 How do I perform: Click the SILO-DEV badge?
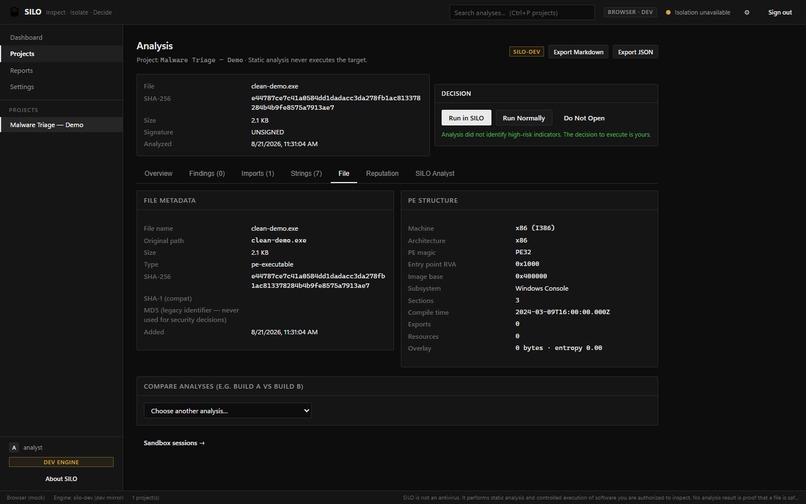point(526,52)
